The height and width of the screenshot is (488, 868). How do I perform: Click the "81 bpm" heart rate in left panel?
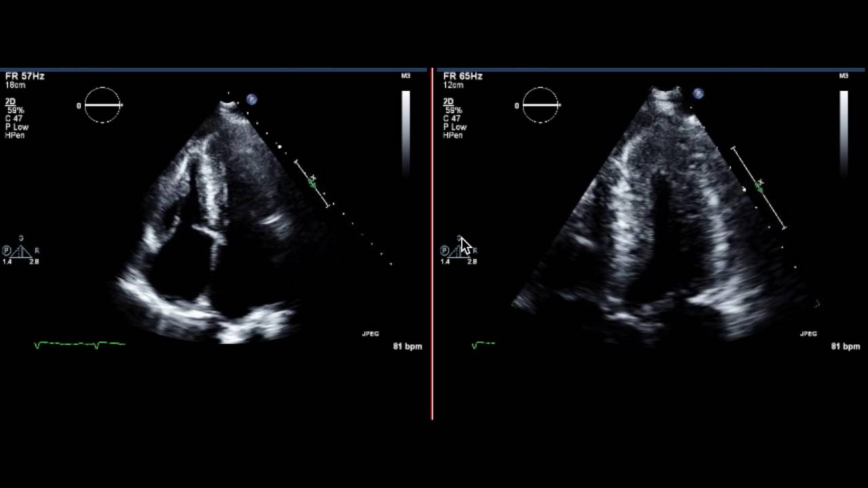(408, 346)
